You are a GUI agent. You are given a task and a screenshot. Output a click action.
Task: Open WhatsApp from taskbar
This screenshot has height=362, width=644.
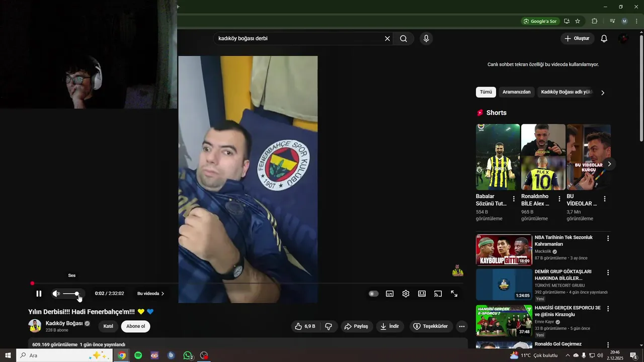click(188, 355)
